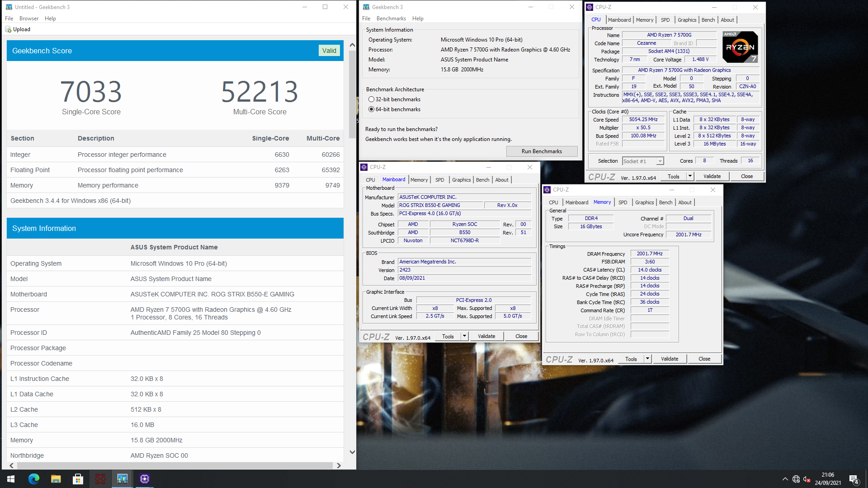Click Tools button in Memory window
This screenshot has width=868, height=488.
pos(631,359)
